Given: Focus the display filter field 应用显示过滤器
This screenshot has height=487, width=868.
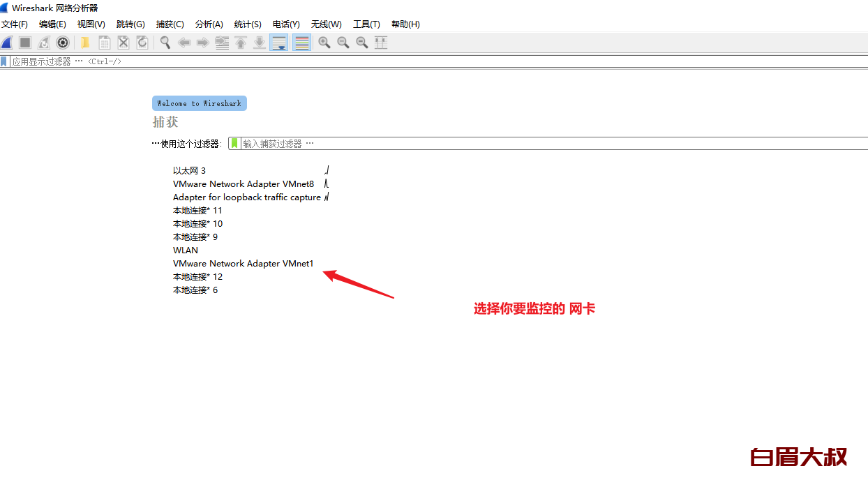Looking at the screenshot, I should (x=438, y=61).
